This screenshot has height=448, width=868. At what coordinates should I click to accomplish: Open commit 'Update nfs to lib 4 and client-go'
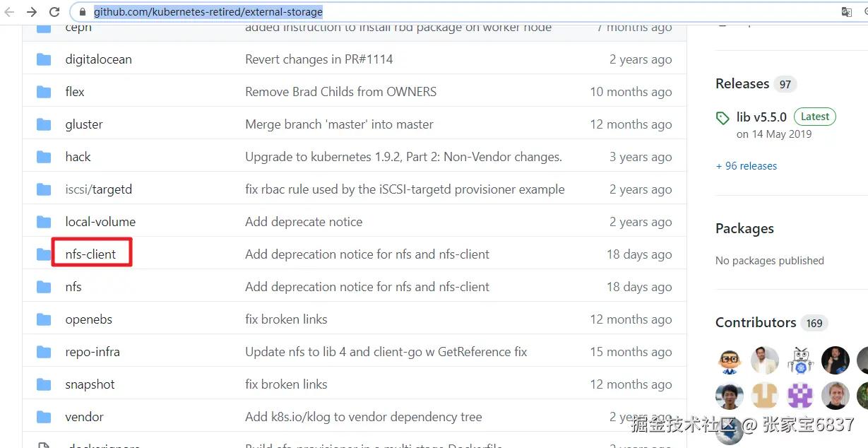point(386,352)
